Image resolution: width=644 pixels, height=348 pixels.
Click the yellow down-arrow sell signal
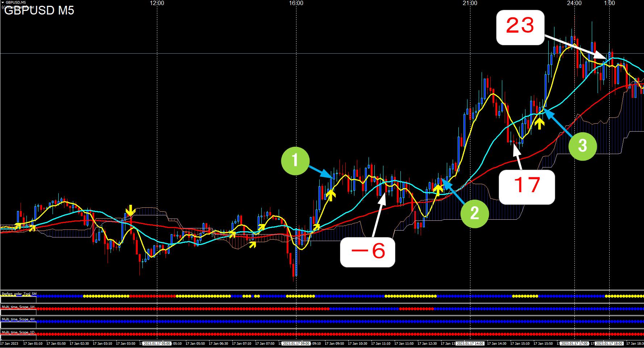click(130, 210)
